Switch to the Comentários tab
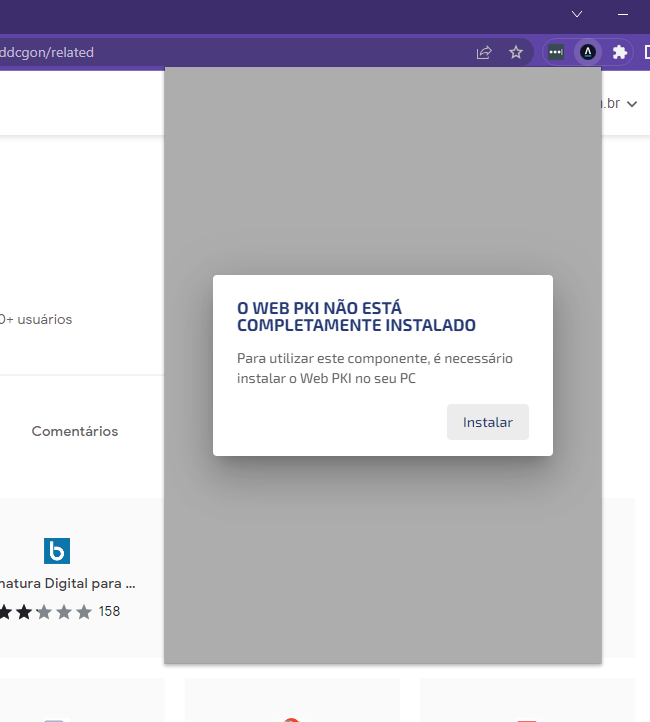The width and height of the screenshot is (650, 722). pos(75,431)
